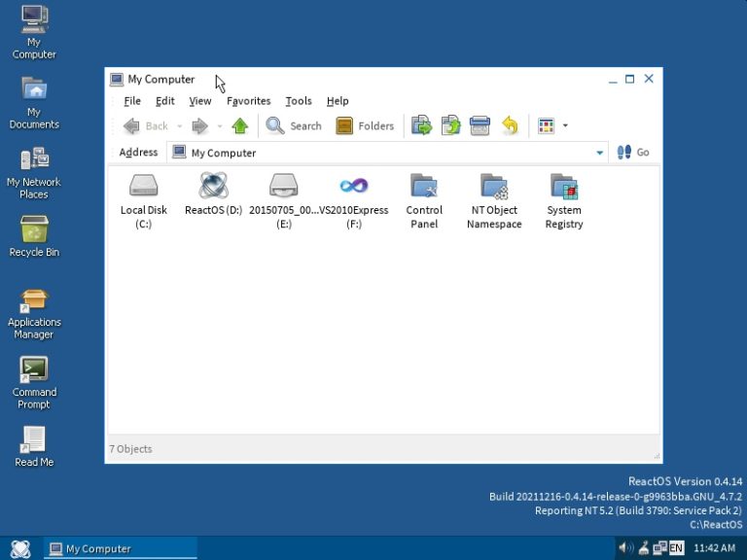Image resolution: width=747 pixels, height=560 pixels.
Task: Select My Computer desktop icon
Action: click(x=34, y=32)
